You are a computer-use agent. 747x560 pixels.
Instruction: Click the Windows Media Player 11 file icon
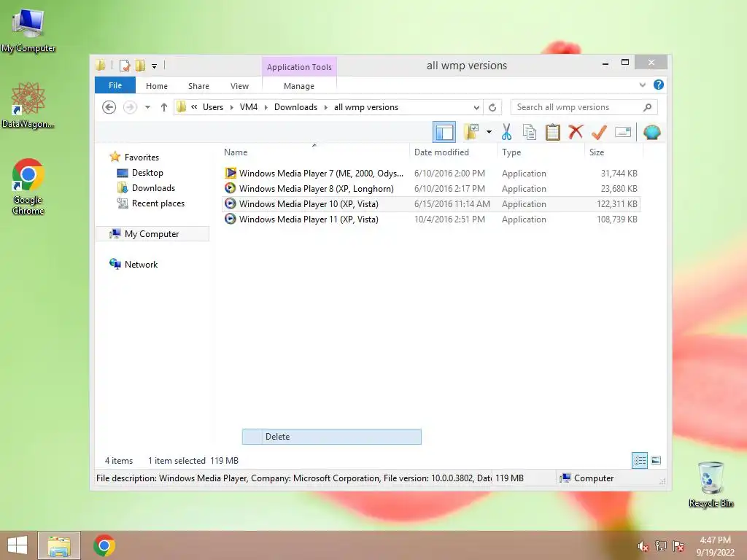(230, 219)
